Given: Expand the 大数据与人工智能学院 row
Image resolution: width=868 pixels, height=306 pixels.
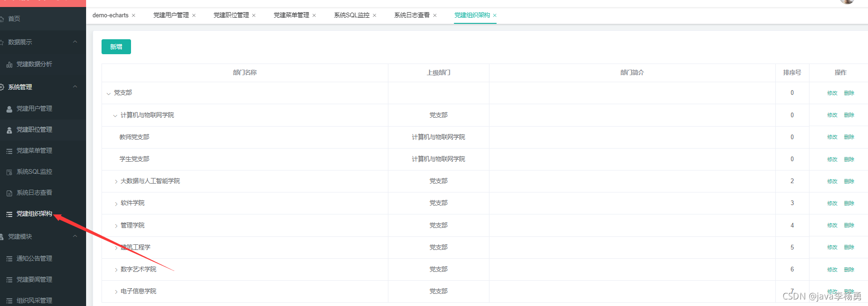Looking at the screenshot, I should pyautogui.click(x=116, y=181).
